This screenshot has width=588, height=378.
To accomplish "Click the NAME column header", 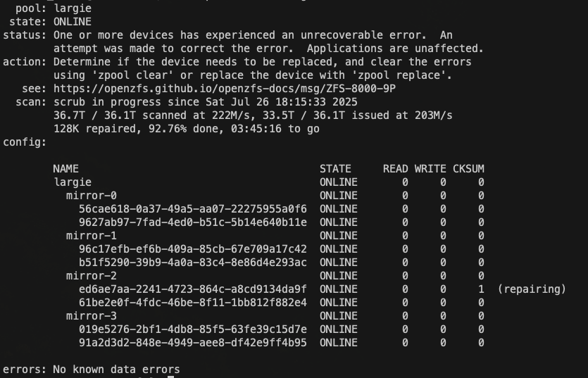I will (x=65, y=169).
